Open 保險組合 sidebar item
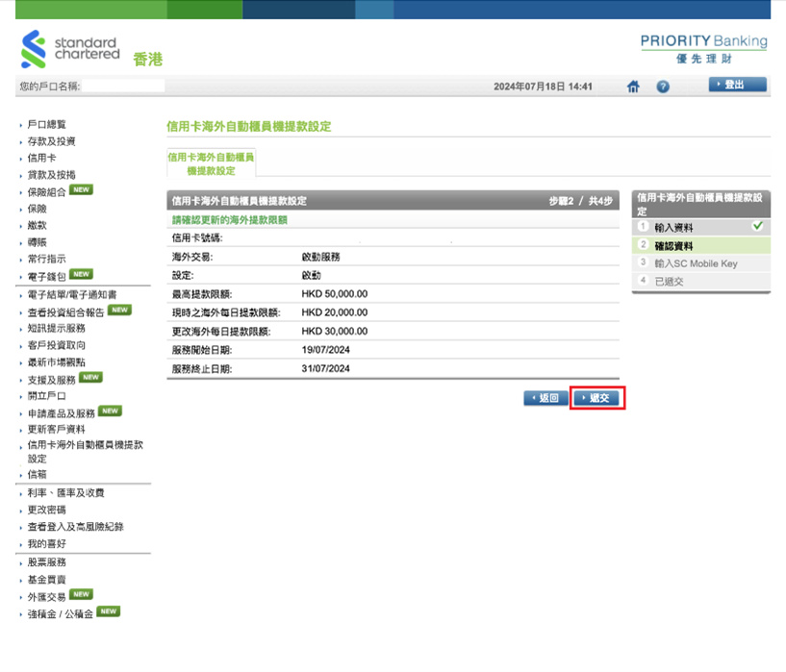 point(46,191)
